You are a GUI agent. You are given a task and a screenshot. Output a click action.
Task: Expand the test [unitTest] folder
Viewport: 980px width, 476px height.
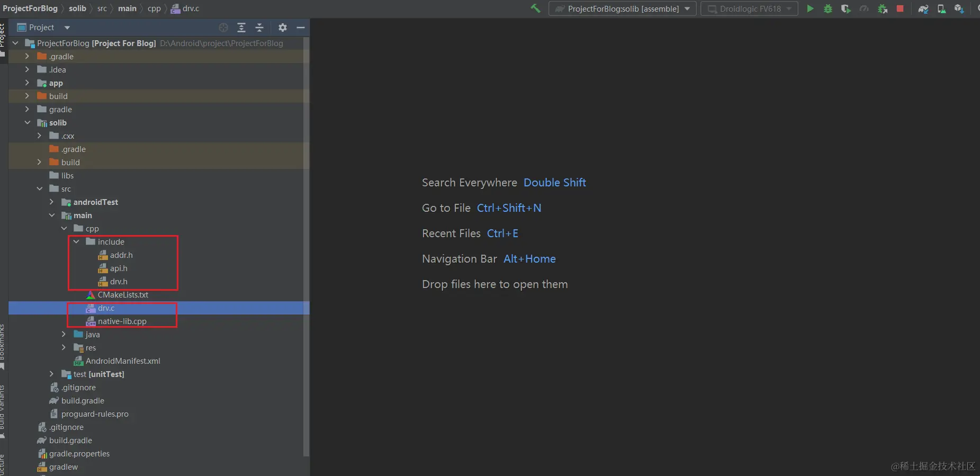(51, 374)
